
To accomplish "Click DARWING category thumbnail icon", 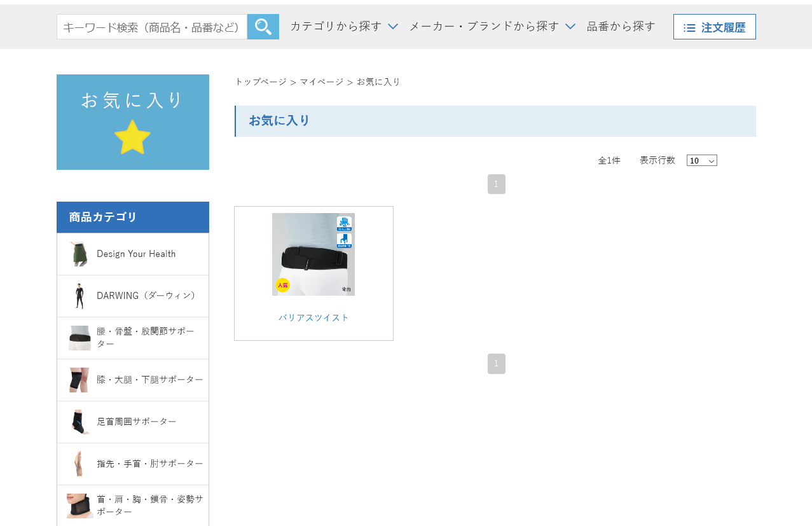I will 79,296.
